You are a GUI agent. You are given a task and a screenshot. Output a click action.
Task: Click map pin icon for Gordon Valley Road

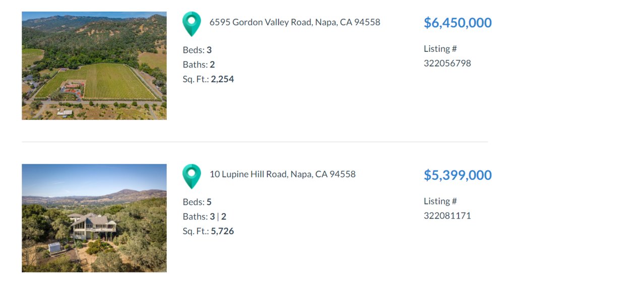click(x=191, y=24)
